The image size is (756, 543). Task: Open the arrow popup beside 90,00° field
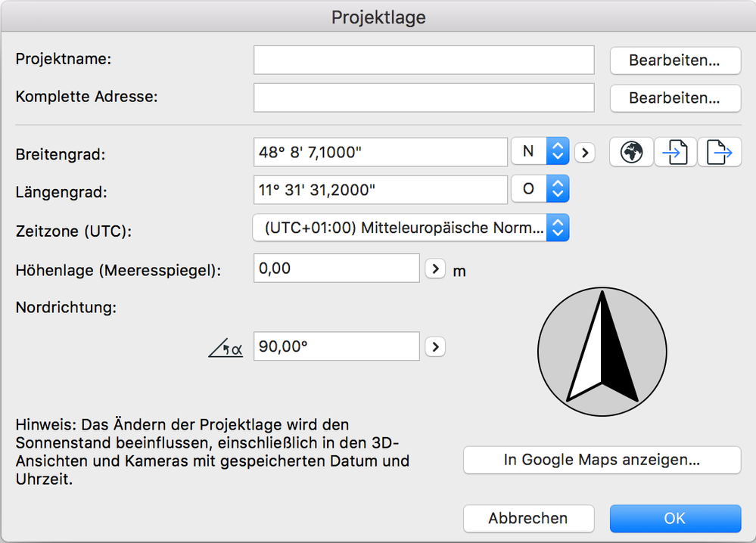point(435,346)
